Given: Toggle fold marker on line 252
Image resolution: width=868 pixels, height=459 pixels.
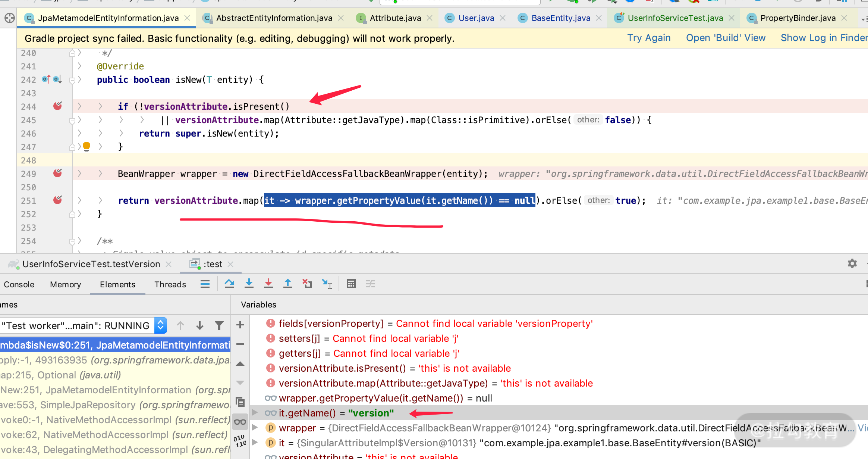Looking at the screenshot, I should click(72, 214).
